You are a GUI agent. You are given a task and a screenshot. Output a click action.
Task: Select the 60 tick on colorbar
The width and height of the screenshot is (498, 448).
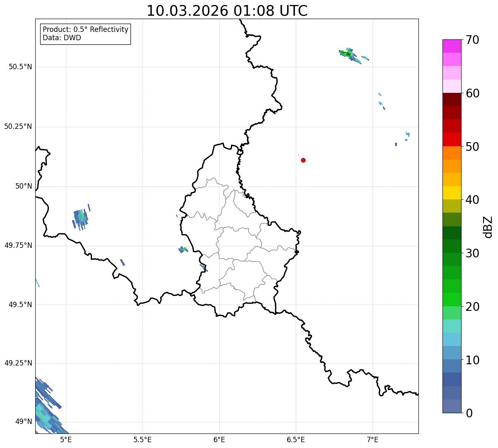pos(473,93)
